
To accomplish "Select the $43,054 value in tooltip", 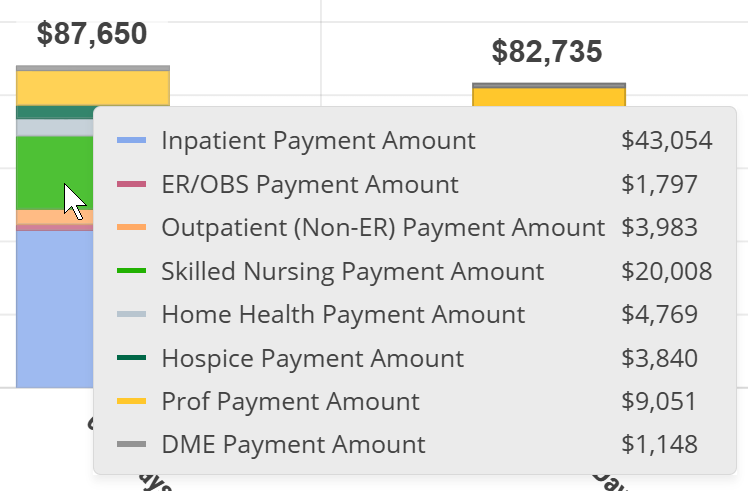I will [667, 141].
